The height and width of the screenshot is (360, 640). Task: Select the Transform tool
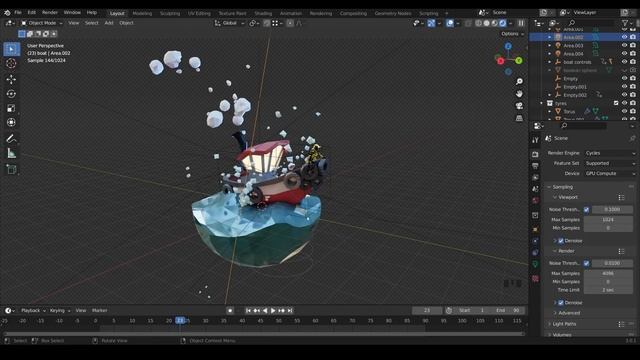[11, 122]
